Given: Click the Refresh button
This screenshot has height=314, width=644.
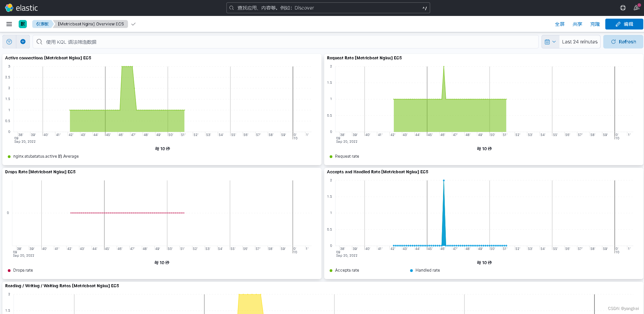Looking at the screenshot, I should click(623, 42).
